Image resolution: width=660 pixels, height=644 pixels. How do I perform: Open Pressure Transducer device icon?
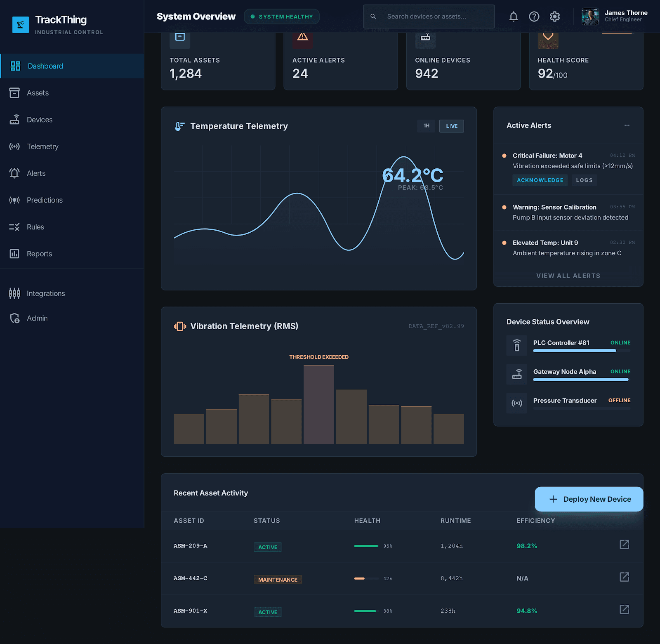(516, 403)
